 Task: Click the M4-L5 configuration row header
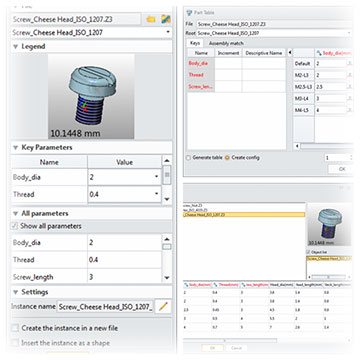point(303,110)
